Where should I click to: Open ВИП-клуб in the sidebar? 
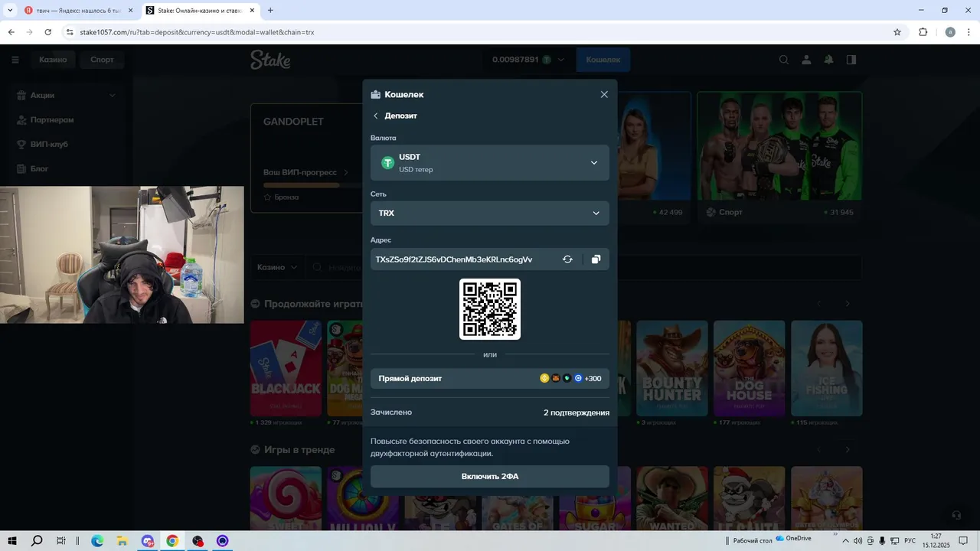pos(49,144)
